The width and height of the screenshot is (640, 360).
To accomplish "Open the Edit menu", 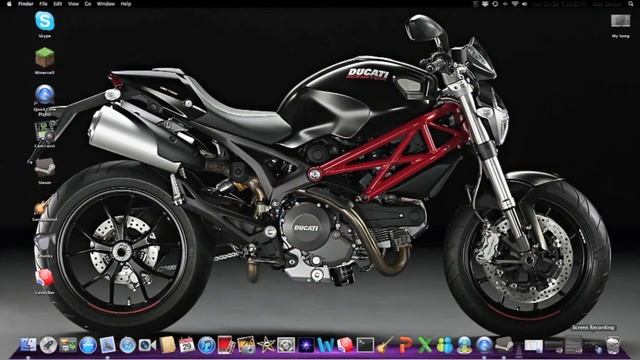I will (x=58, y=4).
